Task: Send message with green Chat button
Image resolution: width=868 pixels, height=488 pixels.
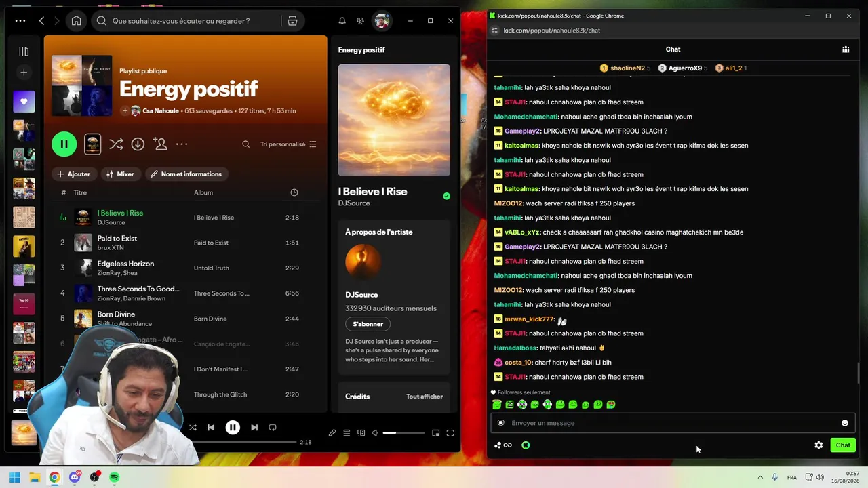Action: [x=843, y=445]
